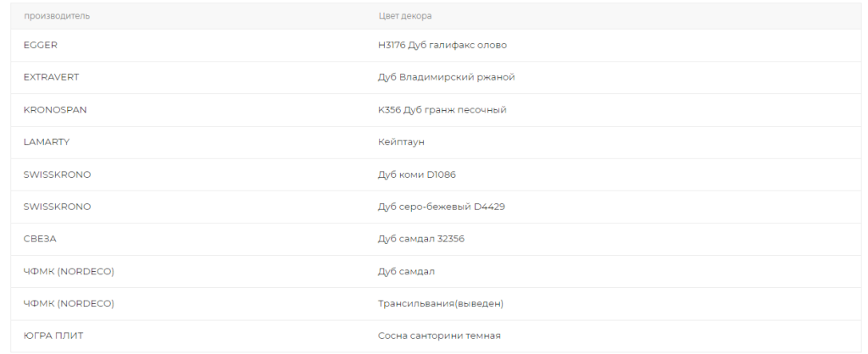Select Сосна санторини темная decor

click(440, 336)
